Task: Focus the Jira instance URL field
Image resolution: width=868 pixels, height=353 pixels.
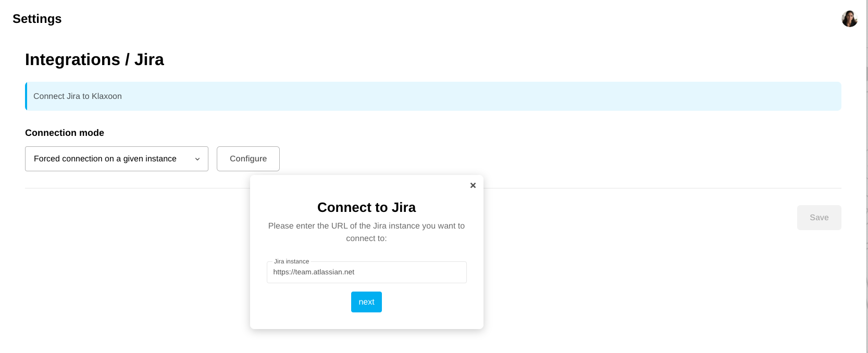Action: (x=366, y=272)
